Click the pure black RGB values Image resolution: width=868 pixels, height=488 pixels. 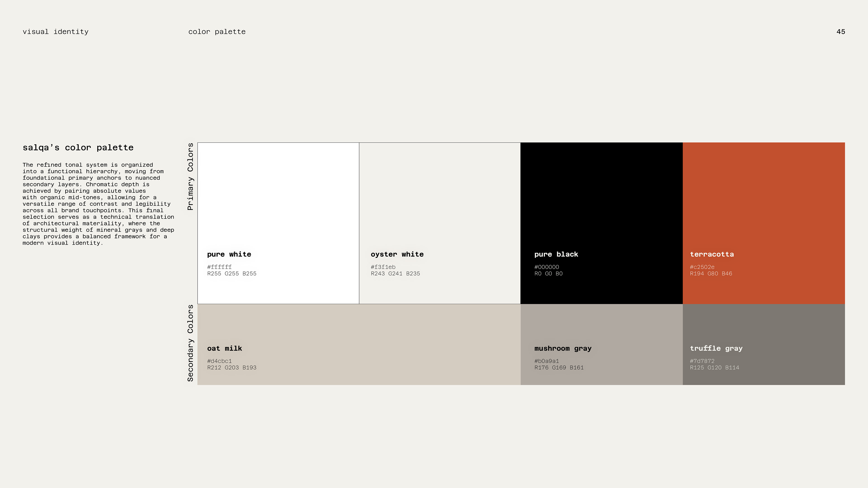548,274
